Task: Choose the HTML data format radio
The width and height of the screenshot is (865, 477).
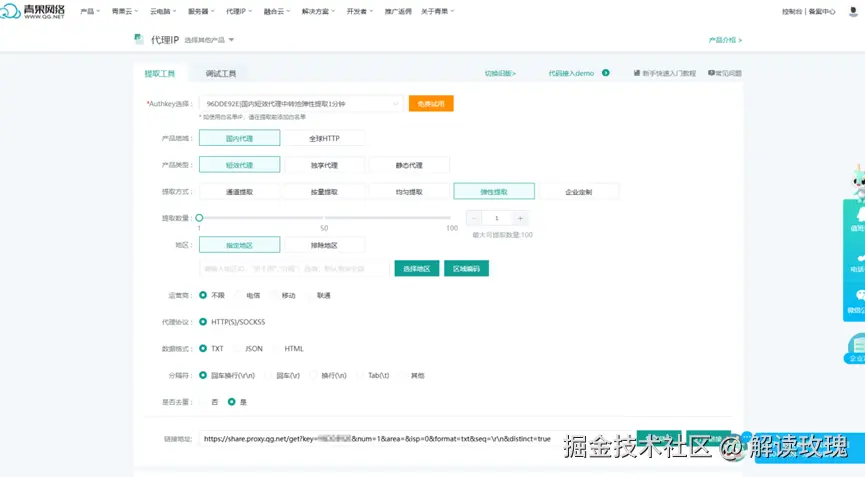Action: click(x=277, y=349)
